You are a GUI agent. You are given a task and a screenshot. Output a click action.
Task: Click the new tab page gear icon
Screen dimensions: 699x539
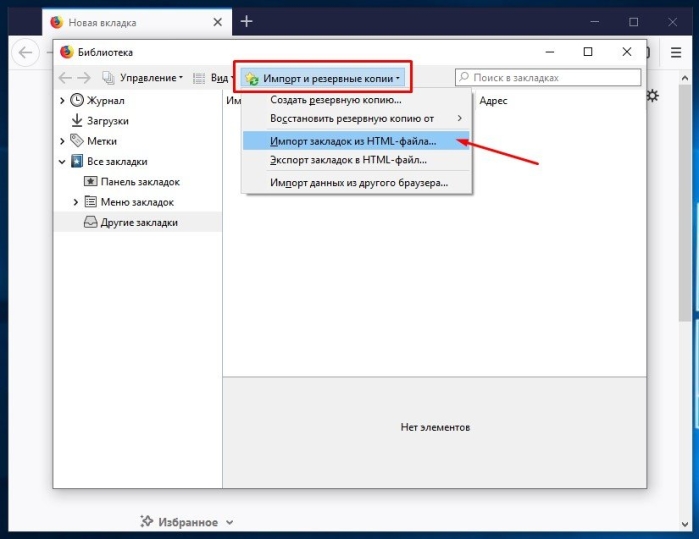[653, 95]
